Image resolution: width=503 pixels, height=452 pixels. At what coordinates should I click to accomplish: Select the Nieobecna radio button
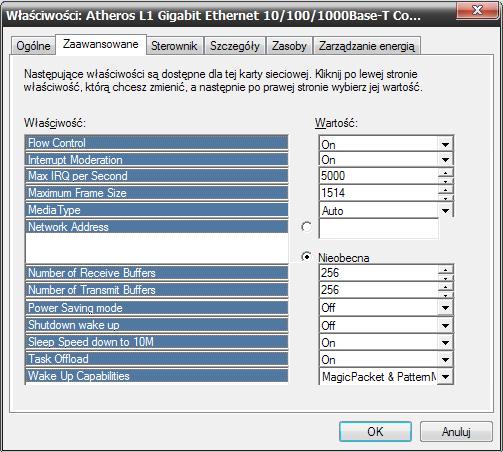[306, 257]
